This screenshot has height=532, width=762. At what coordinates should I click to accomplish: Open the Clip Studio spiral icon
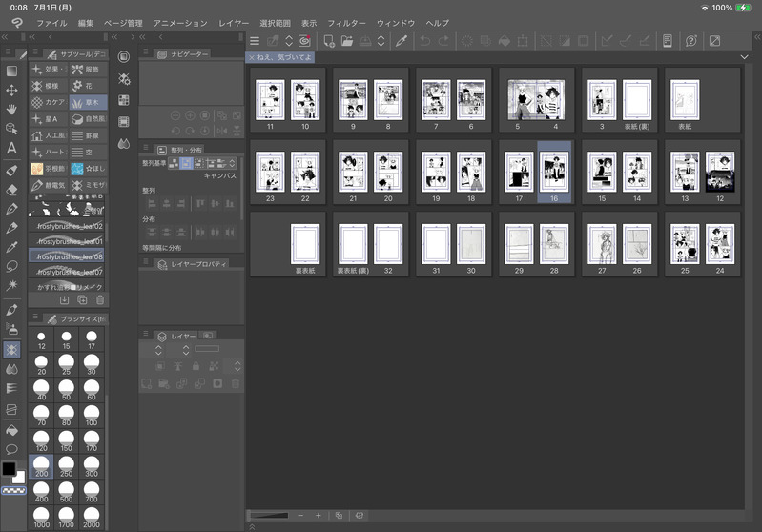click(x=304, y=41)
